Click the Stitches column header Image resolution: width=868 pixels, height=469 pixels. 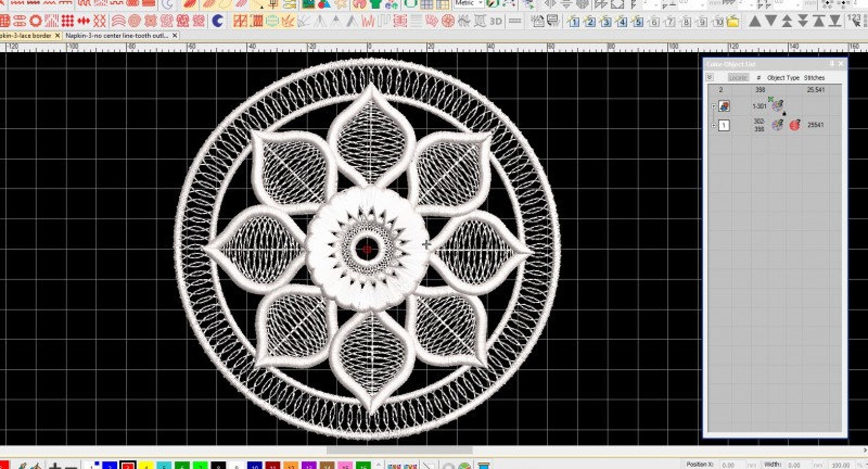[x=814, y=78]
